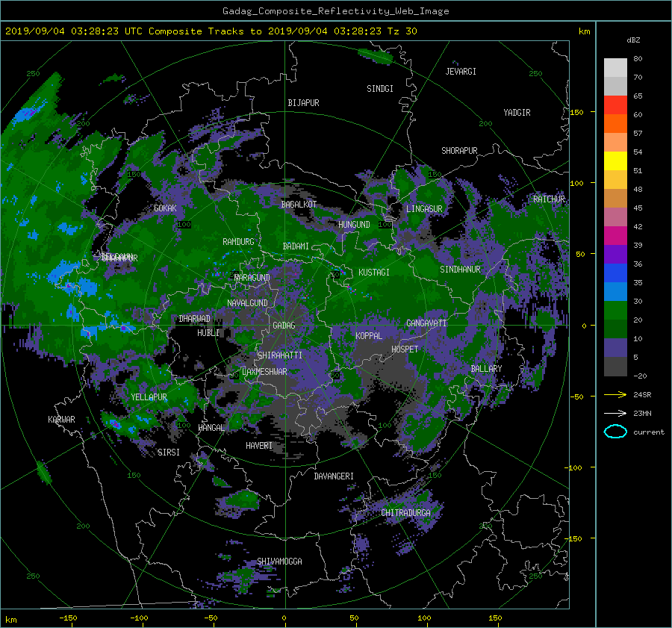Click the 23MN legend text
The width and height of the screenshot is (672, 628).
(x=642, y=414)
